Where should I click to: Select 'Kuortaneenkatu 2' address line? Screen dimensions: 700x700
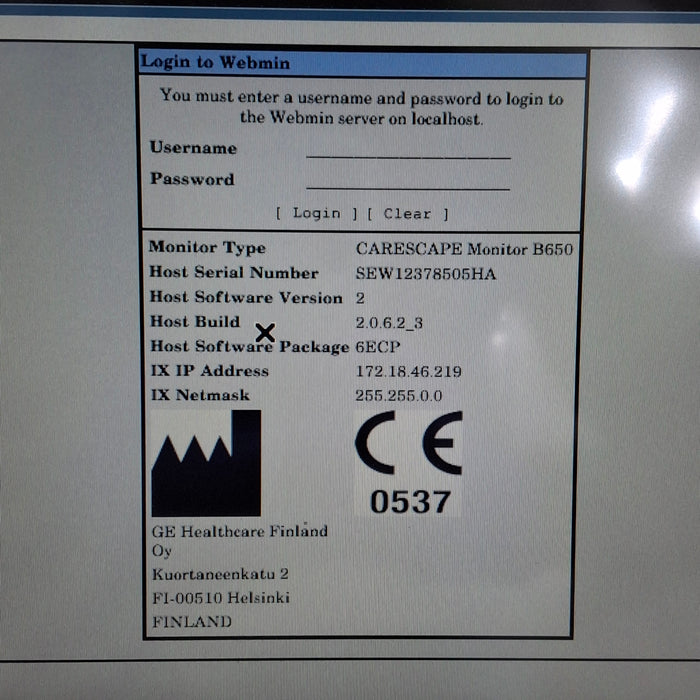tap(221, 574)
